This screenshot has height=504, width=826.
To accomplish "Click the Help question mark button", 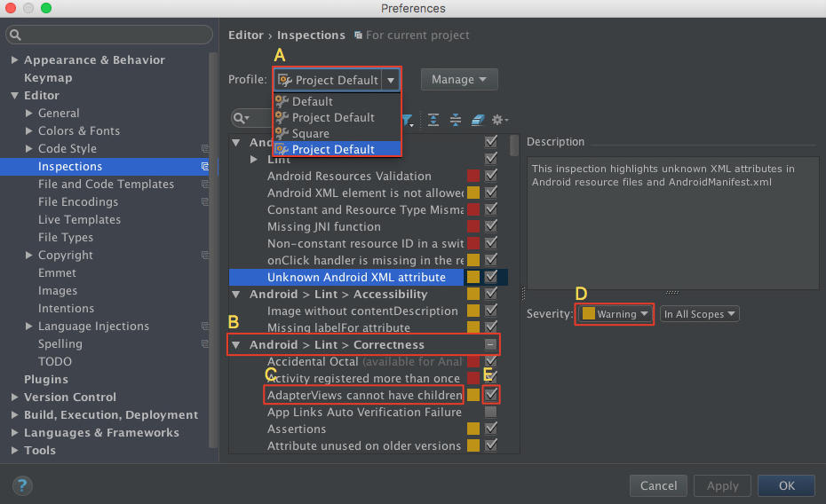I will coord(23,485).
